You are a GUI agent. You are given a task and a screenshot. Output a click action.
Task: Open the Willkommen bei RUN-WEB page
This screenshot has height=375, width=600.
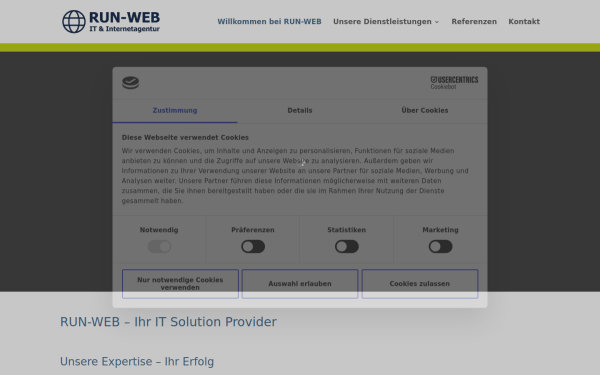pyautogui.click(x=269, y=21)
